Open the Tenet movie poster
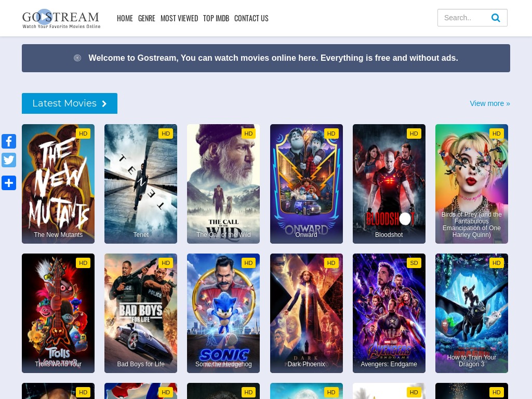Image resolution: width=532 pixels, height=399 pixels. click(141, 184)
